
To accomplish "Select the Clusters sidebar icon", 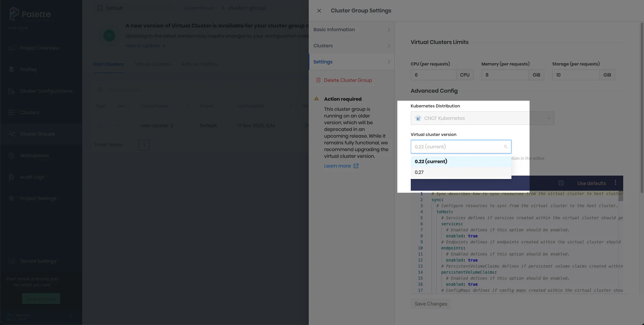I will pos(11,112).
